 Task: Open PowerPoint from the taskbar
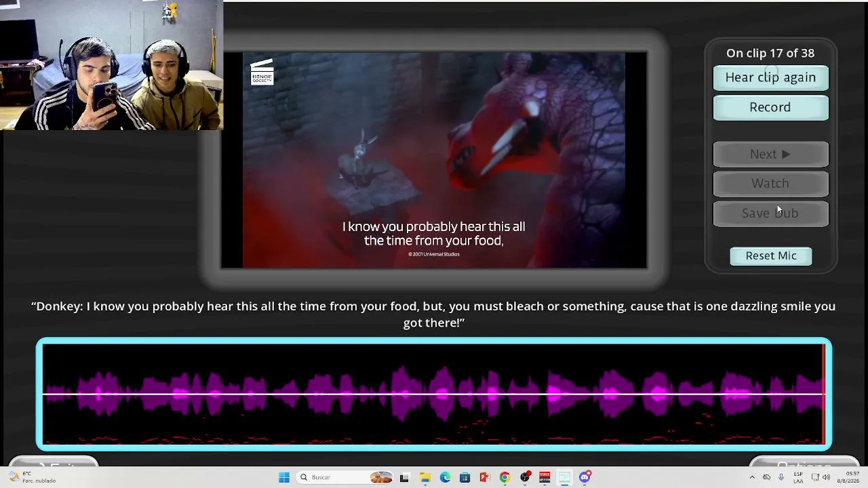[485, 477]
